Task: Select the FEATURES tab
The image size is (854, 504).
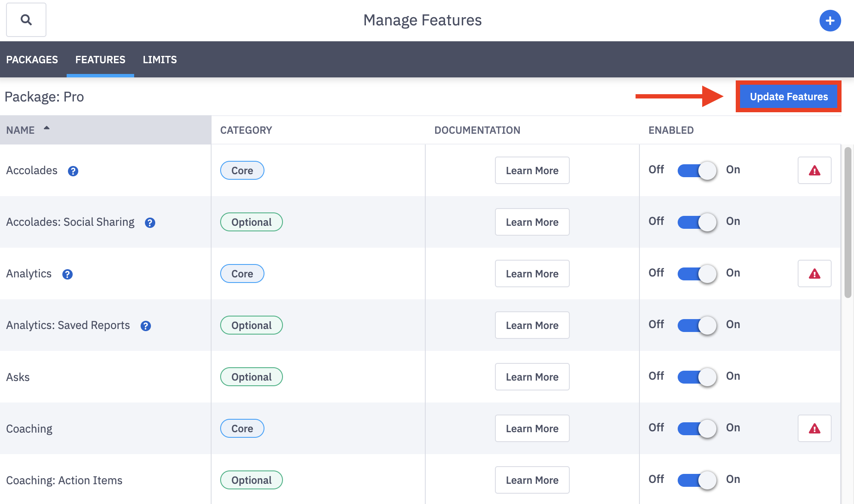Action: [x=100, y=60]
